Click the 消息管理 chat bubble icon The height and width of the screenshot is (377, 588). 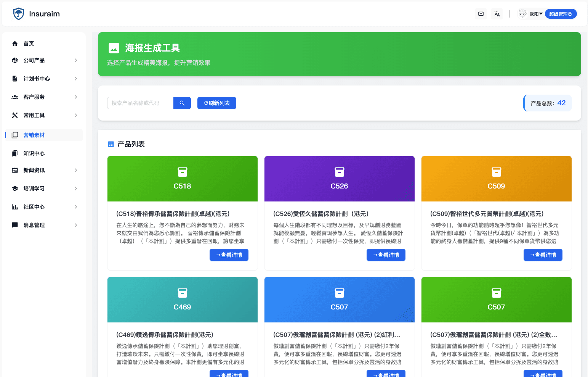tap(14, 225)
